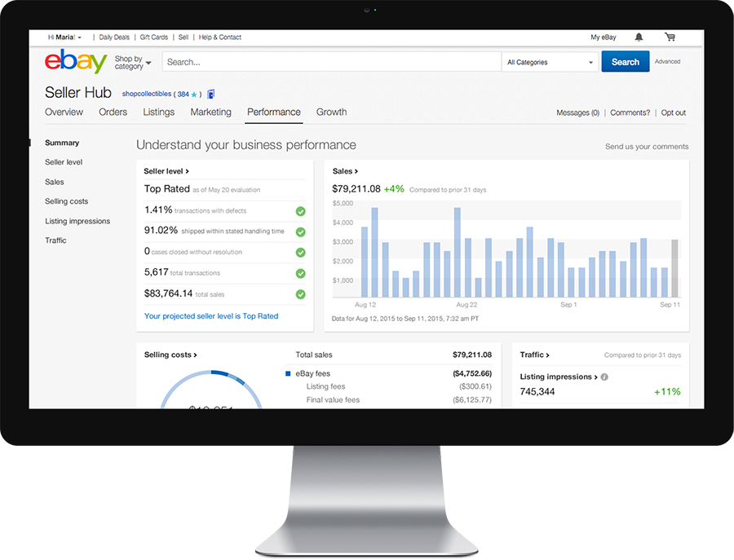Click the Listing fees row label
This screenshot has width=734, height=560.
click(325, 386)
